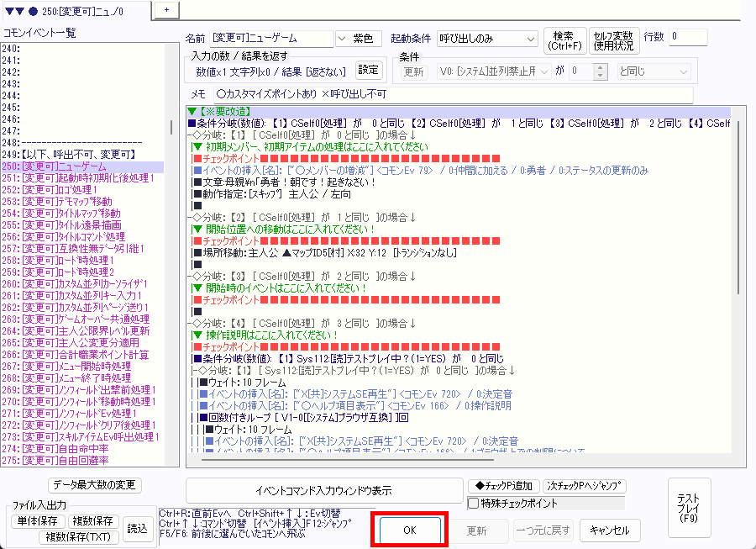Click the plus button to add a tab

click(x=166, y=8)
